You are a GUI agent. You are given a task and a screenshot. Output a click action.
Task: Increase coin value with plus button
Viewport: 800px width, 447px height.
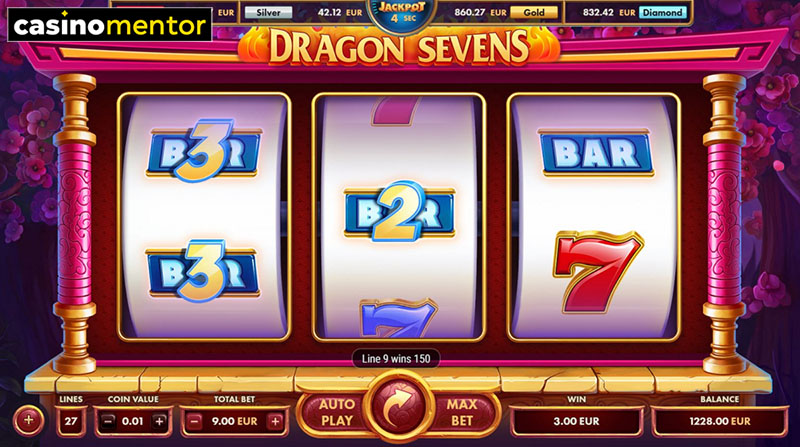coord(159,421)
